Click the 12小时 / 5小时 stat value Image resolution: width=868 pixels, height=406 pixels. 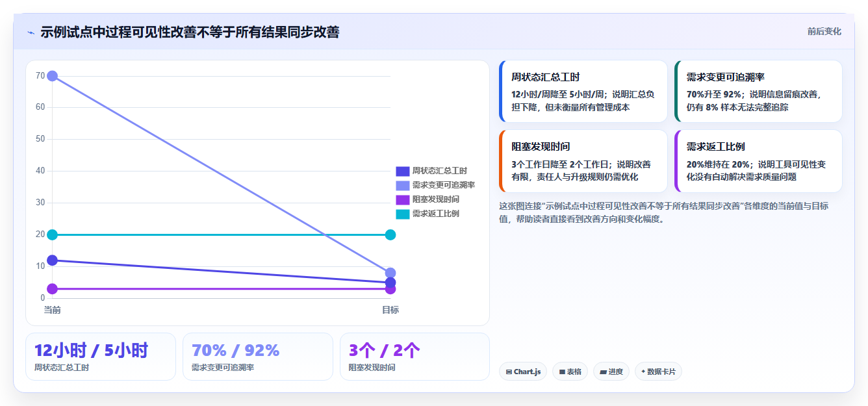[91, 350]
